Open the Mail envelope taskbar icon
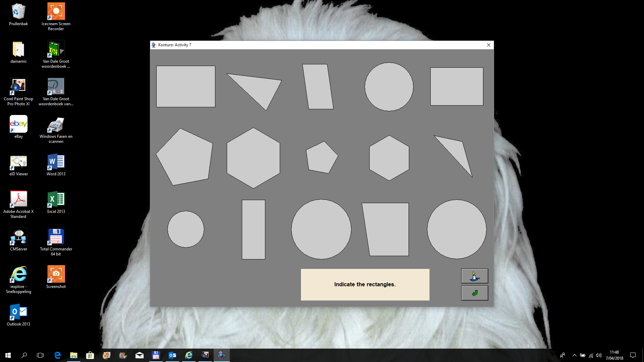The height and width of the screenshot is (362, 644). pyautogui.click(x=140, y=355)
